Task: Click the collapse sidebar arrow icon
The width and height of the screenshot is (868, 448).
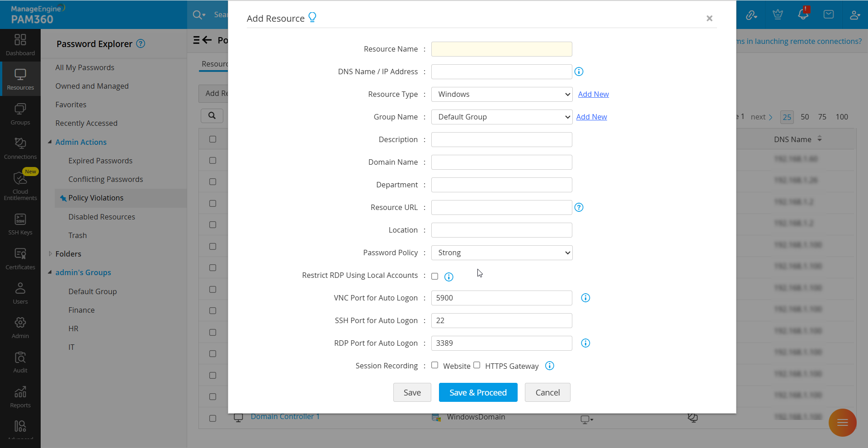Action: [203, 40]
